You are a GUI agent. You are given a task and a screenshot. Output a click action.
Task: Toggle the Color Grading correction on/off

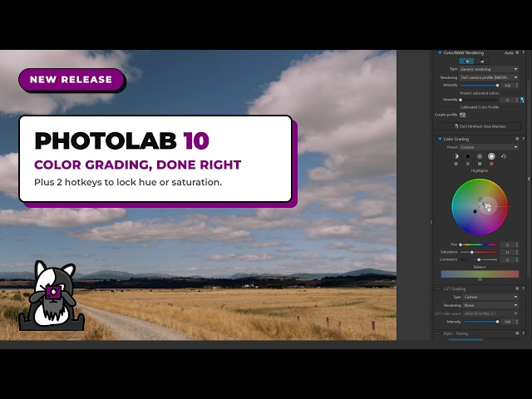(440, 139)
